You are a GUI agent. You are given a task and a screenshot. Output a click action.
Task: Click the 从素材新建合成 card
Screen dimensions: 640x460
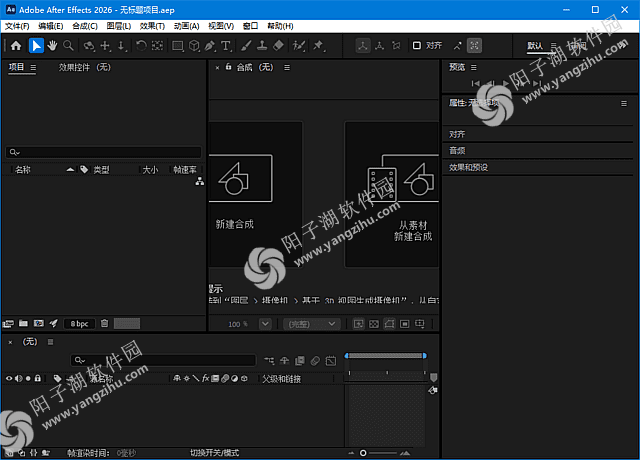pos(392,194)
